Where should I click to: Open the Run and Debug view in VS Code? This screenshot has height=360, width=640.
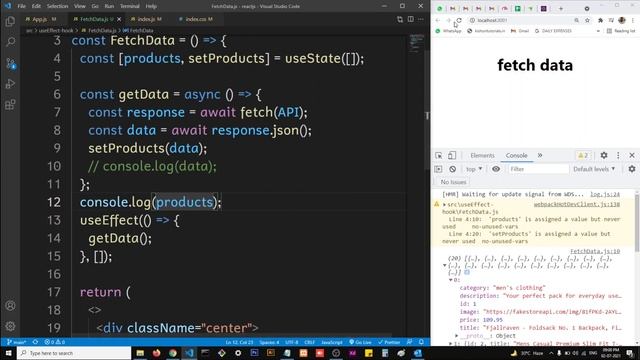pos(11,84)
